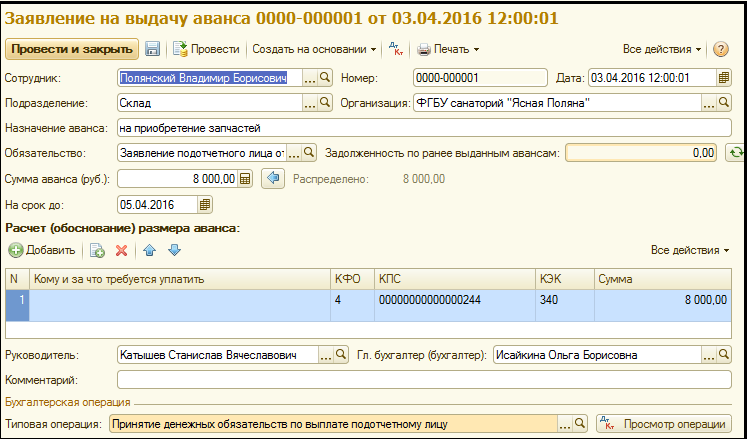Click the Организация field
The height and width of the screenshot is (439, 747).
coord(557,102)
